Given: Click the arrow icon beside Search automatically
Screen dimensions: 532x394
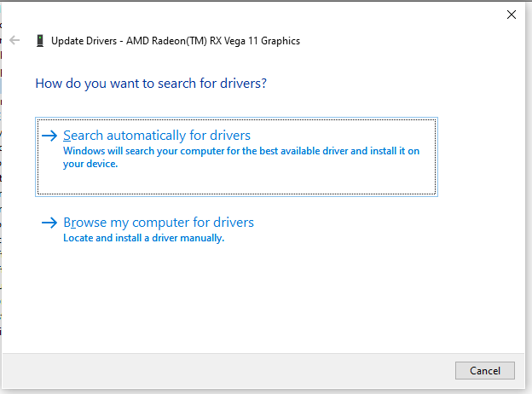Looking at the screenshot, I should click(x=50, y=136).
